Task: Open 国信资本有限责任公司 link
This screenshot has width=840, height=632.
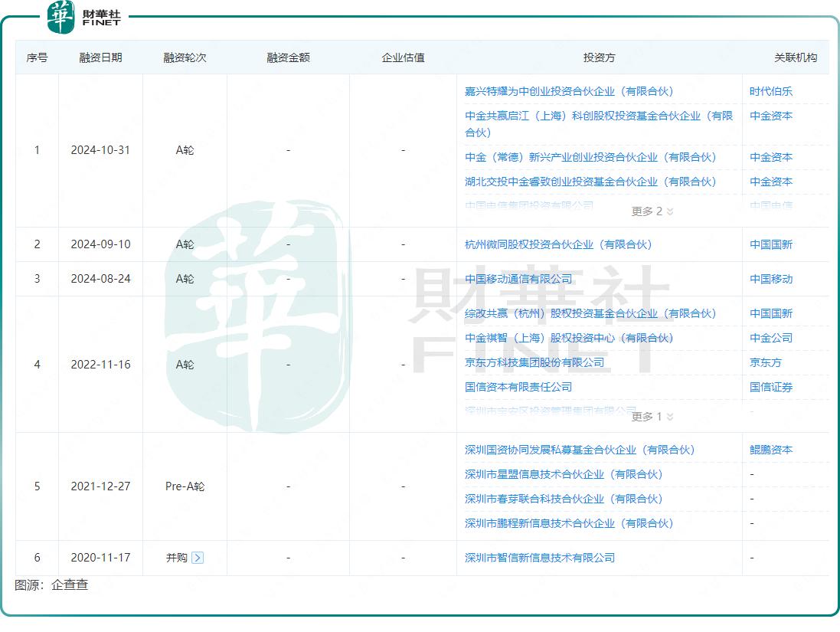Action: point(518,387)
